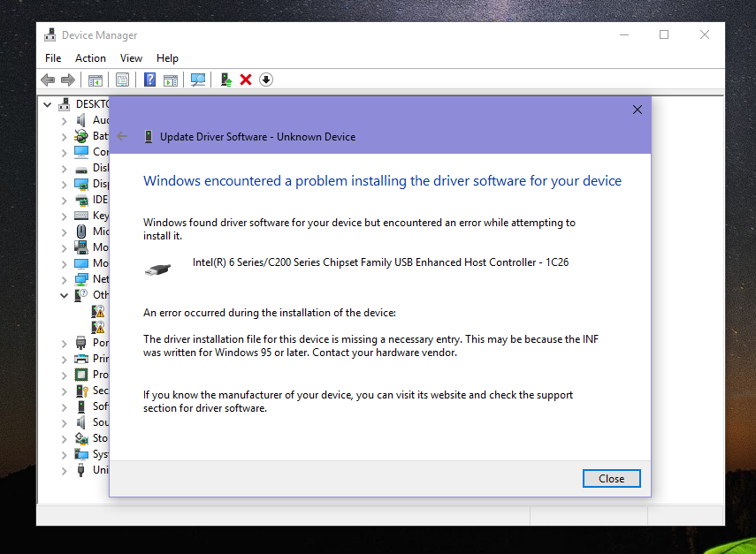
Task: Click the Close button in the driver dialog
Action: click(611, 478)
